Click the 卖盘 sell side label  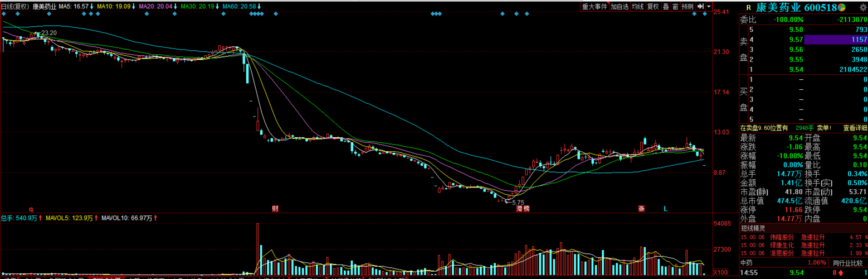(743, 50)
